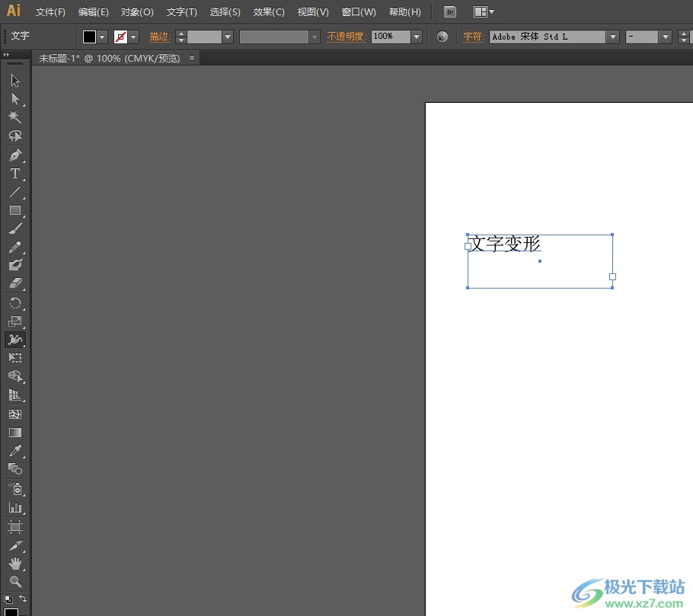Select the Paintbrush tool
The image size is (693, 616).
[14, 228]
